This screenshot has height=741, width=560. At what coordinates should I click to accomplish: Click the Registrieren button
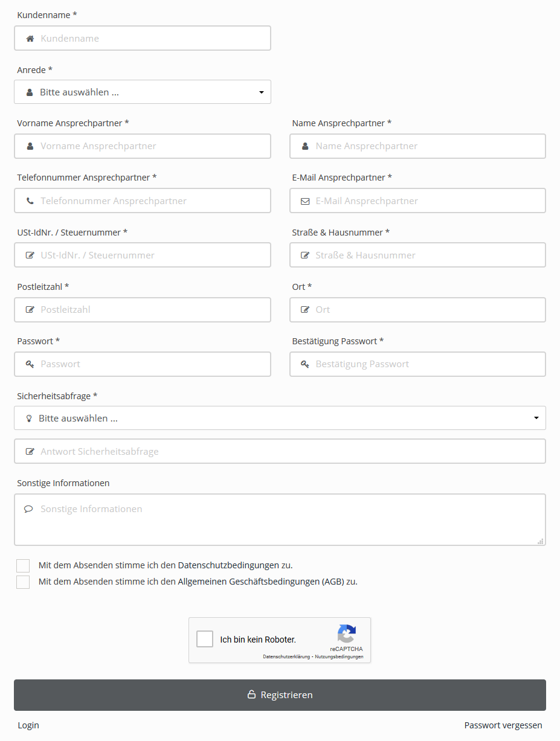pos(280,695)
